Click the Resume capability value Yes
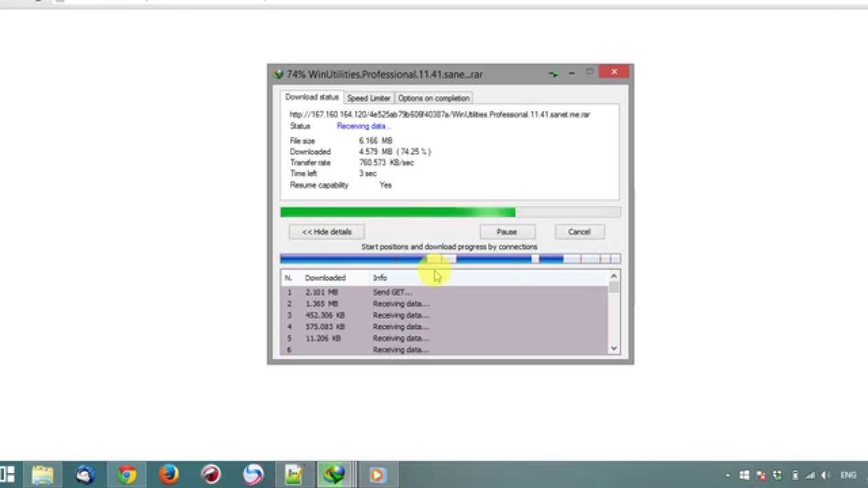The width and height of the screenshot is (868, 488). click(x=386, y=185)
